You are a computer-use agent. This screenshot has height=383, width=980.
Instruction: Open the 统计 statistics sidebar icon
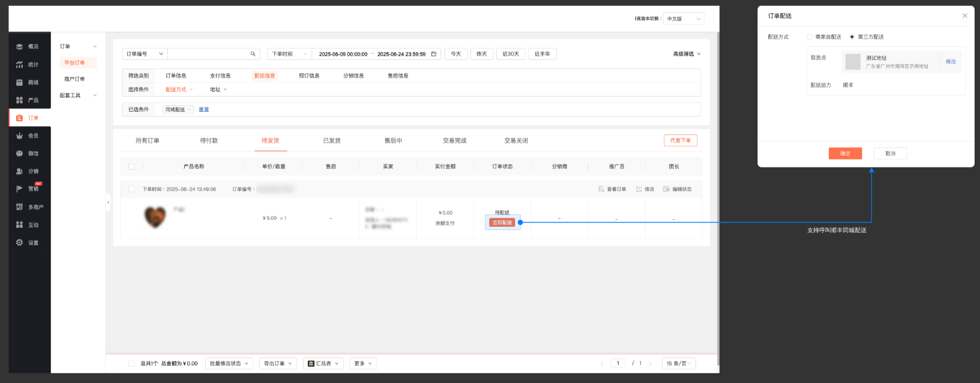19,64
